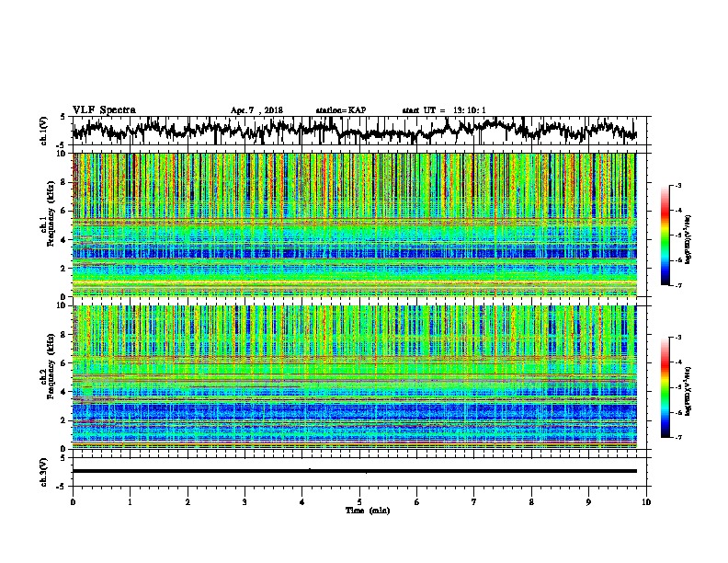The height and width of the screenshot is (563, 728).
Task: Click the 'ch.3(V)' waveform axis label
Action: 44,472
